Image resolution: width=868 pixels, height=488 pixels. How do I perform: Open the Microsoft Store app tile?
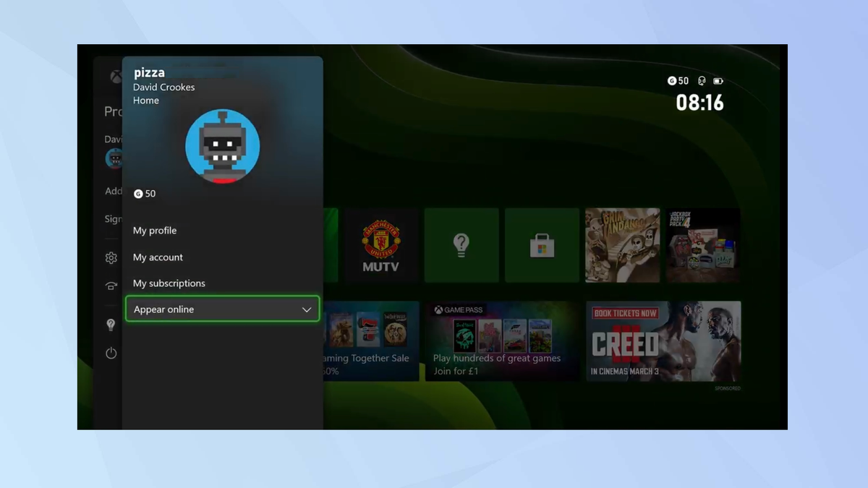[542, 244]
